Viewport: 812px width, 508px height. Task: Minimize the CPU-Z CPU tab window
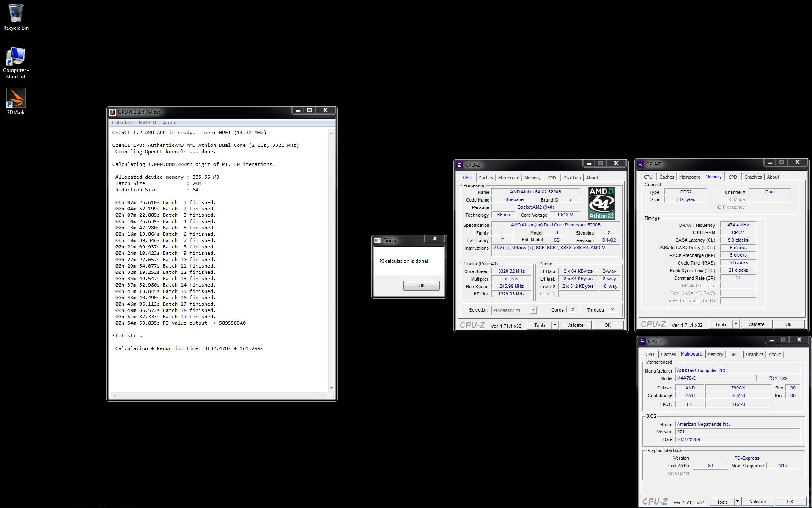click(x=589, y=163)
